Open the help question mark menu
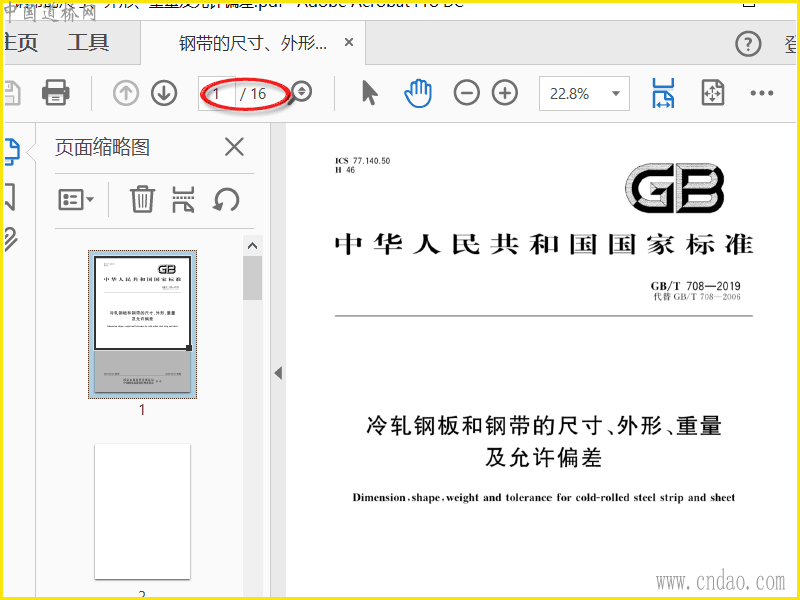 coord(748,44)
